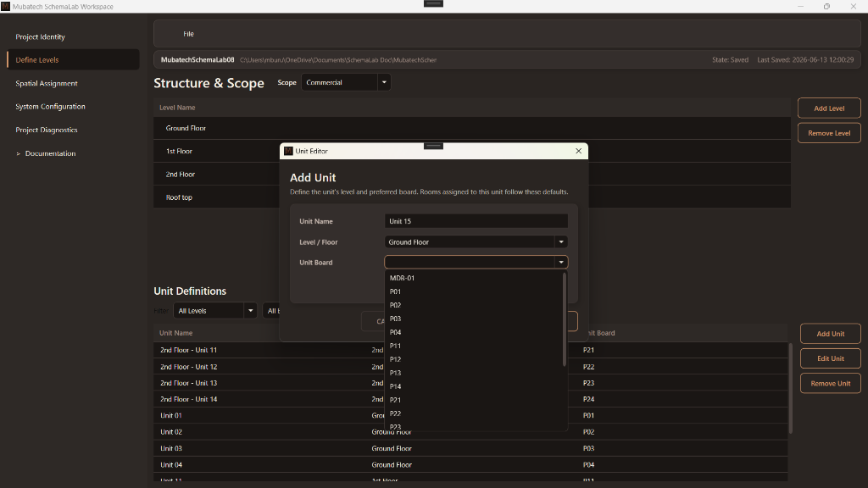This screenshot has height=488, width=868.
Task: Open the File menu
Action: click(189, 34)
